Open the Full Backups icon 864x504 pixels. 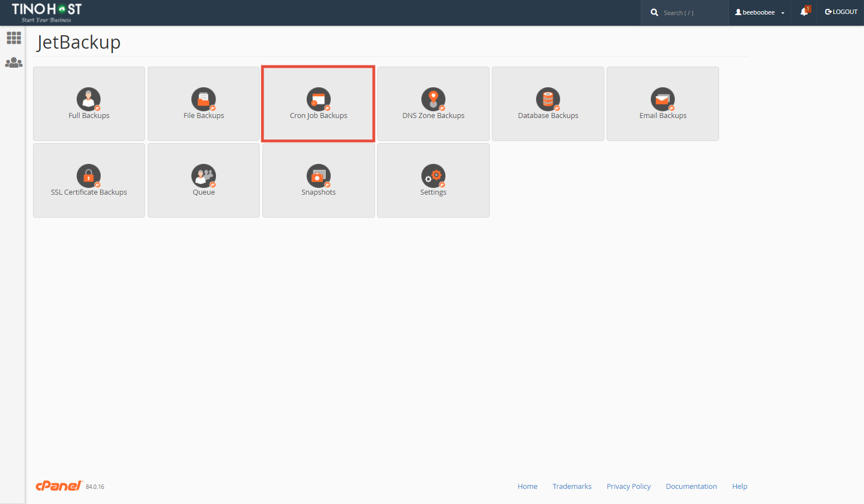pyautogui.click(x=89, y=100)
